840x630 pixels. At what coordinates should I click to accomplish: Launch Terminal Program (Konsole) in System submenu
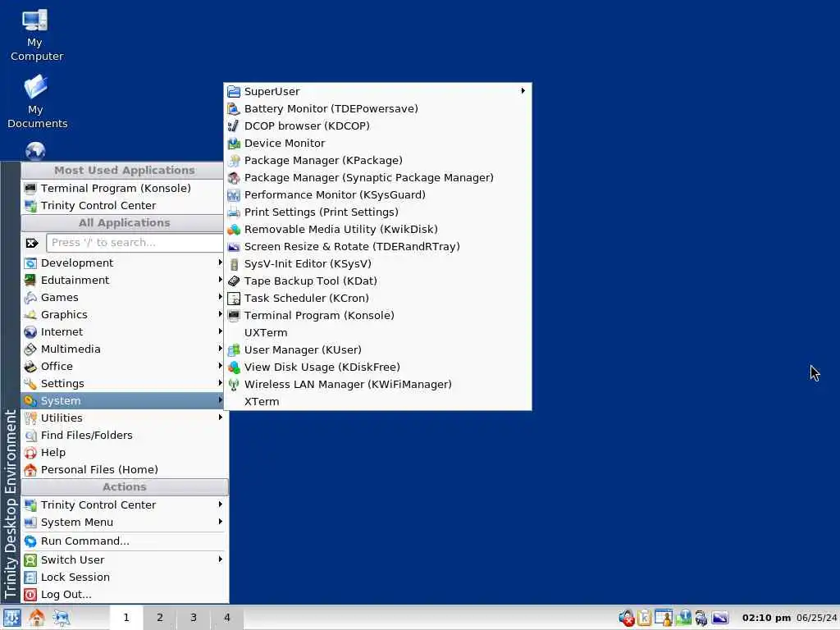[x=377, y=316]
